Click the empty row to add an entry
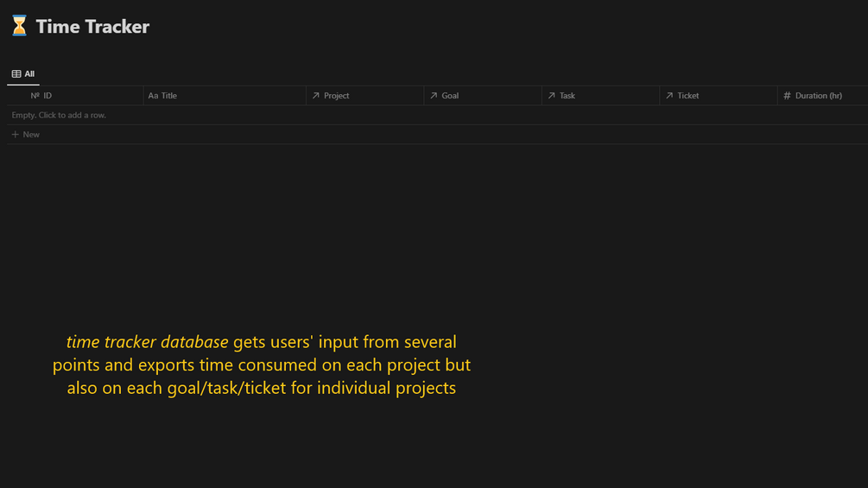Screen dimensions: 868x488 tap(59, 115)
